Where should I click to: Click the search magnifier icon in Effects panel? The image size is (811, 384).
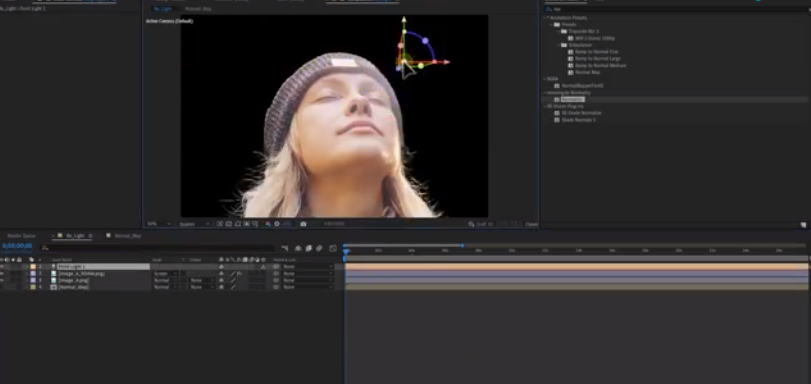tap(549, 9)
